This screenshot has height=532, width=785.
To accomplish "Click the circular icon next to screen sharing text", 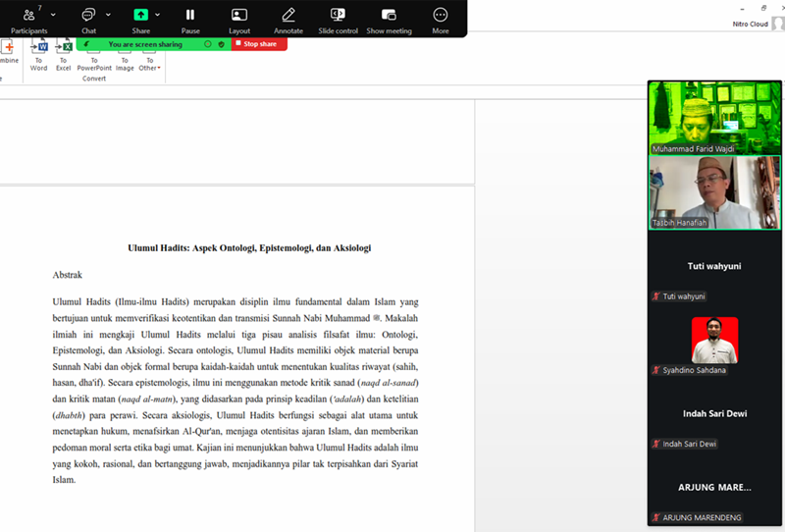I will coord(208,44).
